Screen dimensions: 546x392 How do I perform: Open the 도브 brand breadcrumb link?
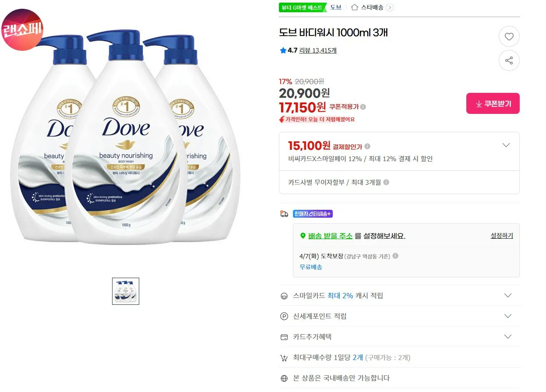click(337, 7)
